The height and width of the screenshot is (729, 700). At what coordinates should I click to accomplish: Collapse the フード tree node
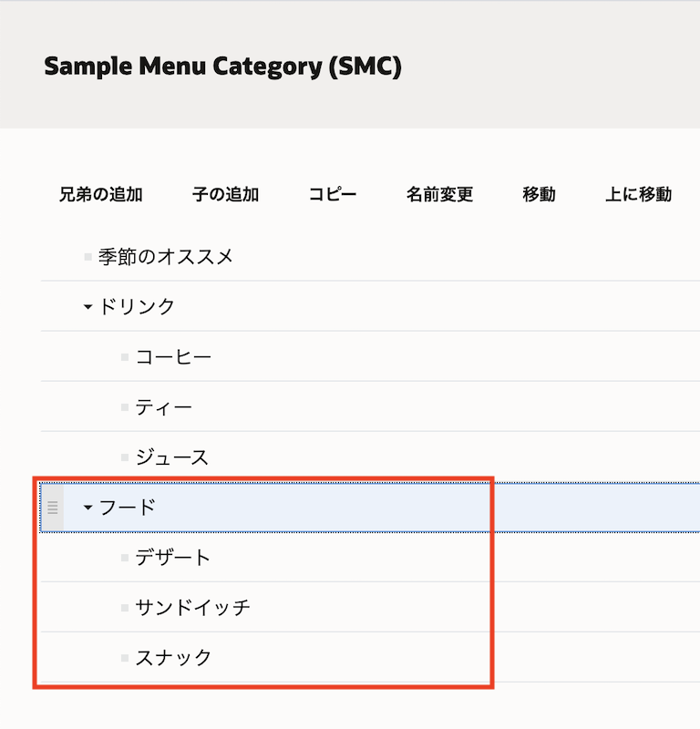(88, 508)
